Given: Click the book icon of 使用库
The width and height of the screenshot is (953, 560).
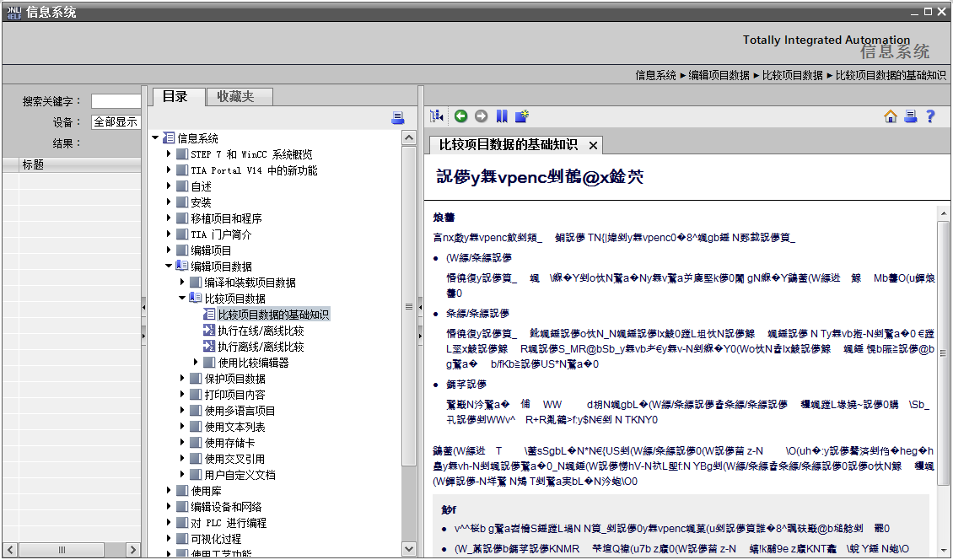Looking at the screenshot, I should [x=181, y=490].
